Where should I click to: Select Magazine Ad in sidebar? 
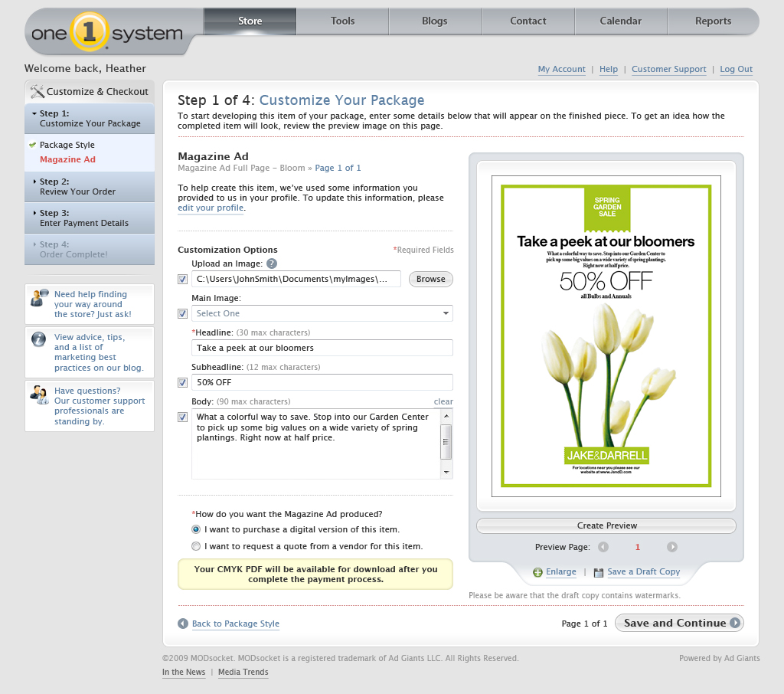coord(67,159)
